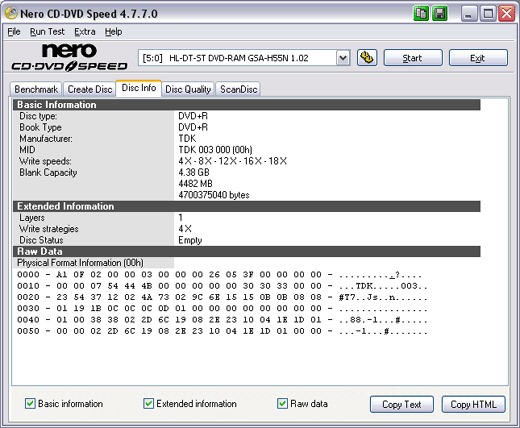The image size is (520, 428).
Task: Disable the Raw data checkbox
Action: coord(282,404)
